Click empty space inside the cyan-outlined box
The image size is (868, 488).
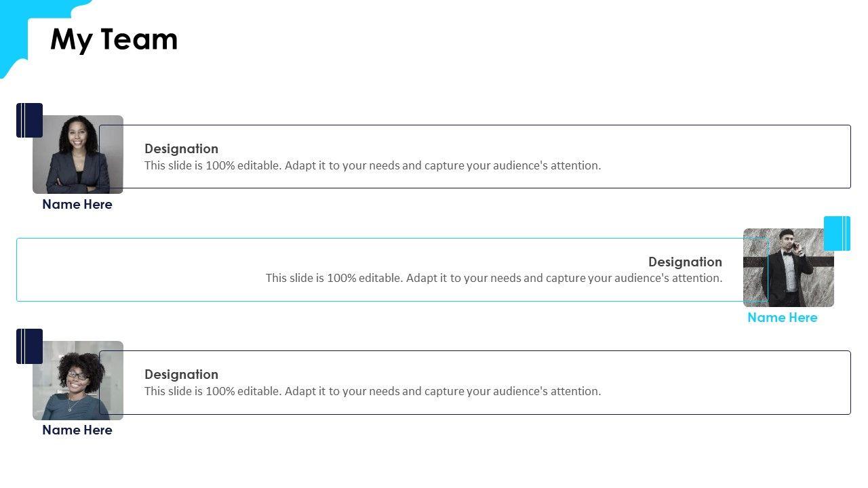[136, 270]
